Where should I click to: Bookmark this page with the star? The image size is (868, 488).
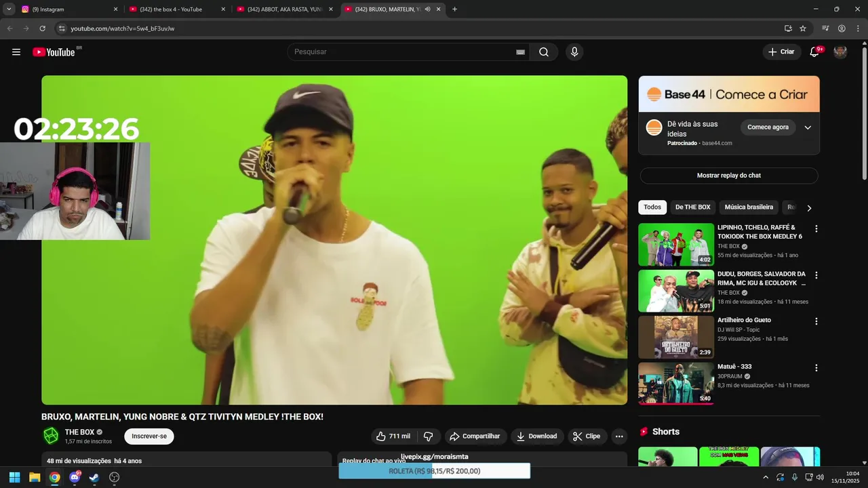point(803,28)
